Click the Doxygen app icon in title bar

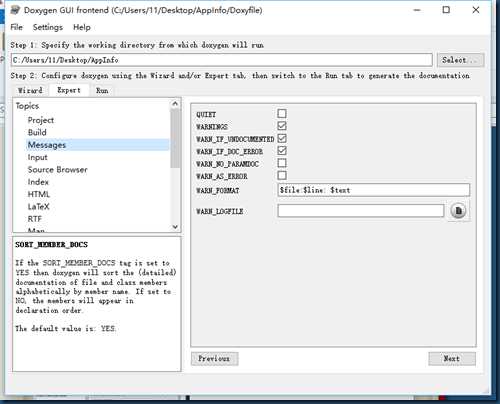click(x=15, y=10)
